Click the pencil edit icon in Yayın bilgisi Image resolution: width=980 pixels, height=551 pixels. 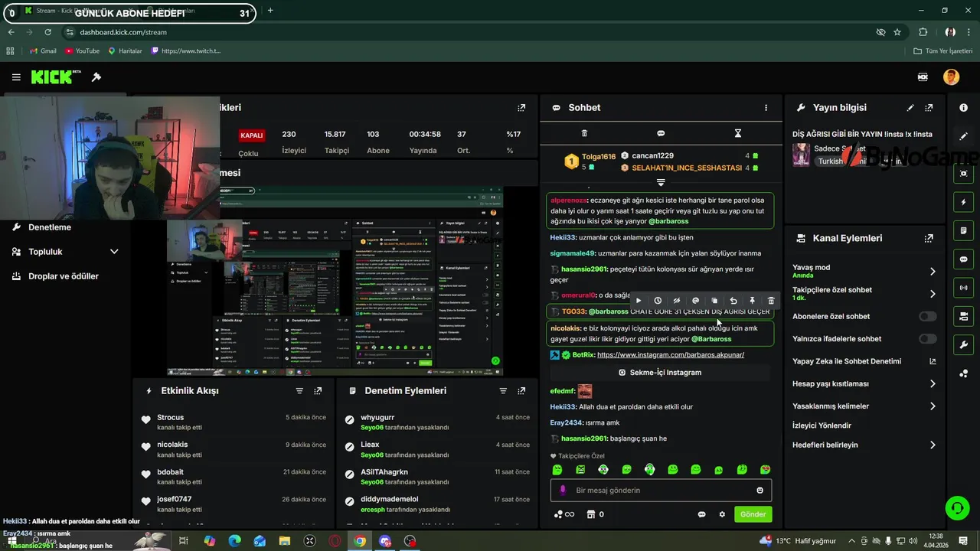point(910,108)
